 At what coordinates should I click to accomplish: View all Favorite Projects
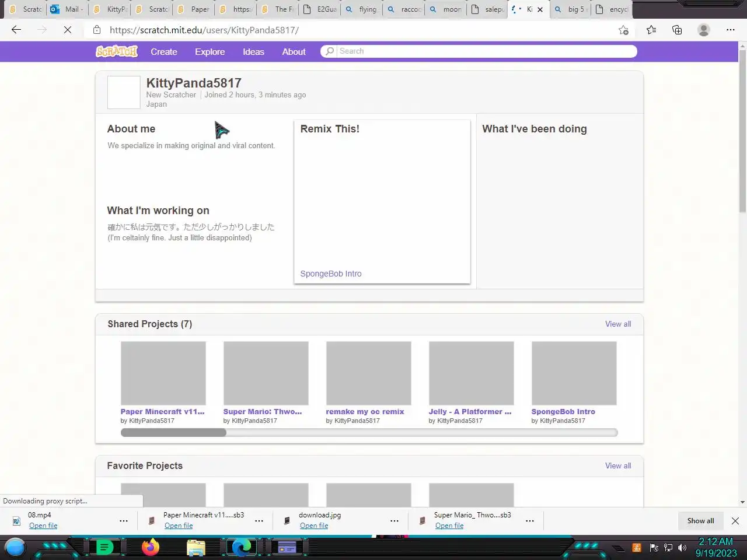point(618,466)
